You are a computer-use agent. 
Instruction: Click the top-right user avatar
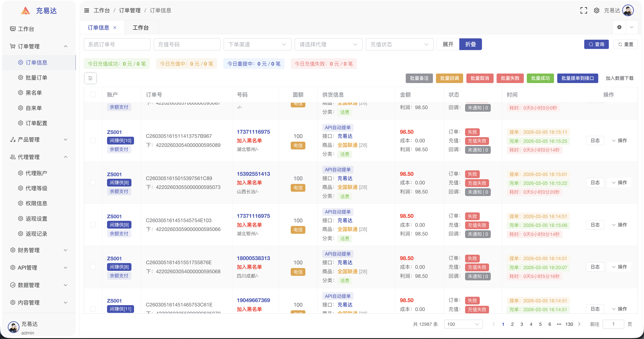coord(628,11)
